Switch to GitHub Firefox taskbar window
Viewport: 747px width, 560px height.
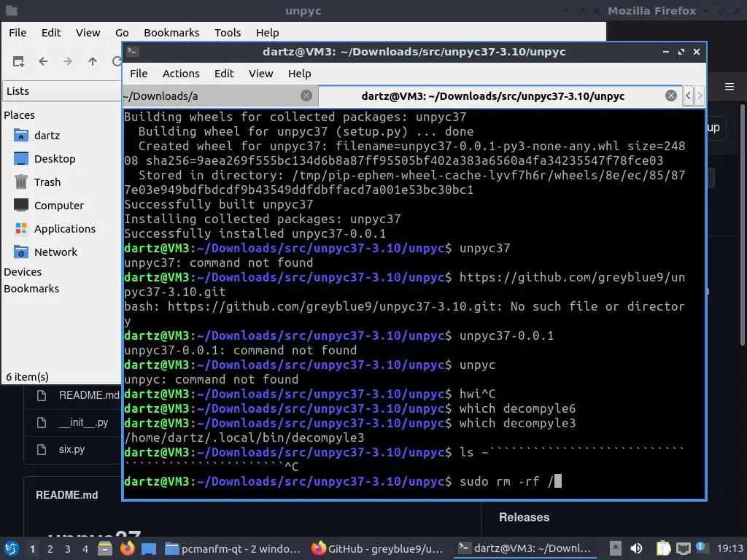point(377,548)
